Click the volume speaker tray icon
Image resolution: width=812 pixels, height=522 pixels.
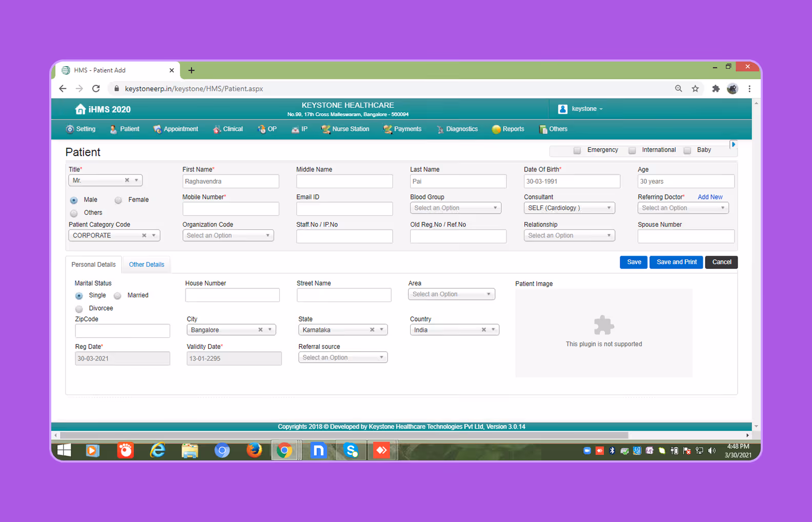712,451
